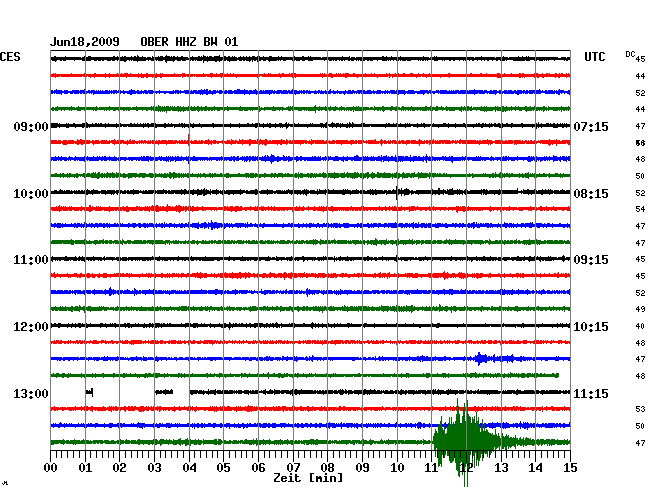Select the 10:00 local time label
650x494 pixels.
[31, 194]
